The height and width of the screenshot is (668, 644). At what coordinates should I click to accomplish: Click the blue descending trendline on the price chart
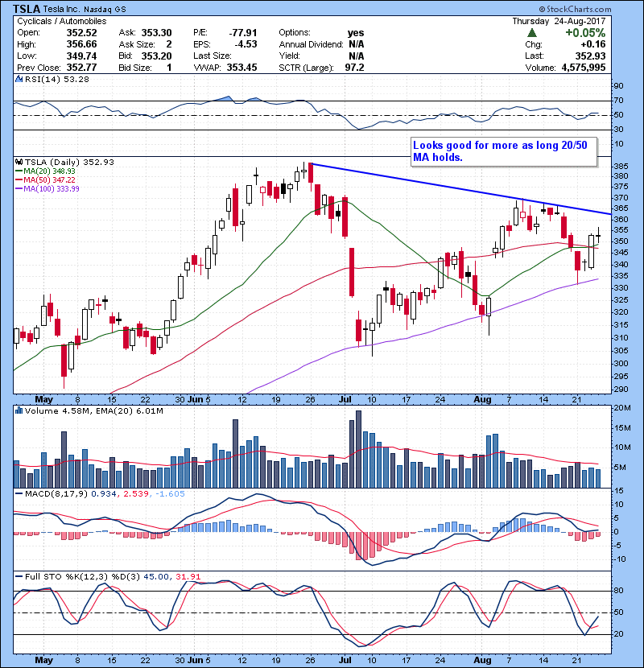tap(461, 188)
